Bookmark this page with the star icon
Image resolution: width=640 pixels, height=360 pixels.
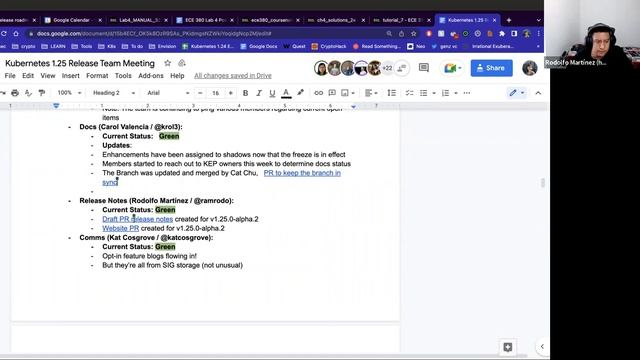(x=413, y=34)
